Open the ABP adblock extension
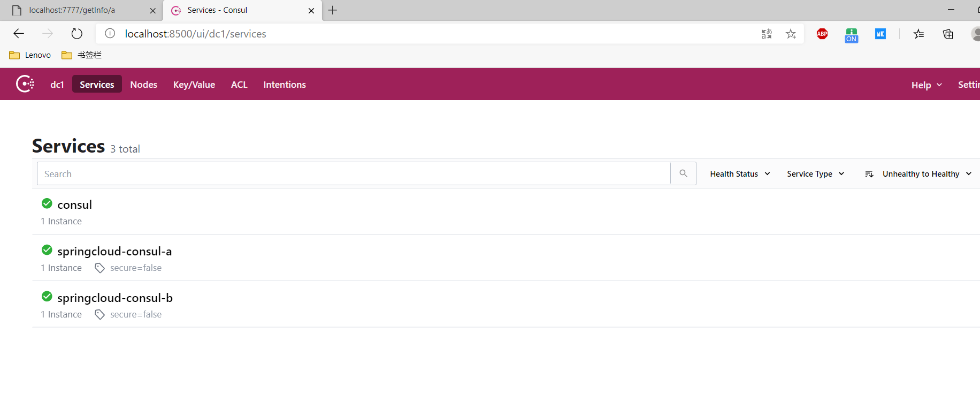Viewport: 980px width, 416px height. coord(822,34)
